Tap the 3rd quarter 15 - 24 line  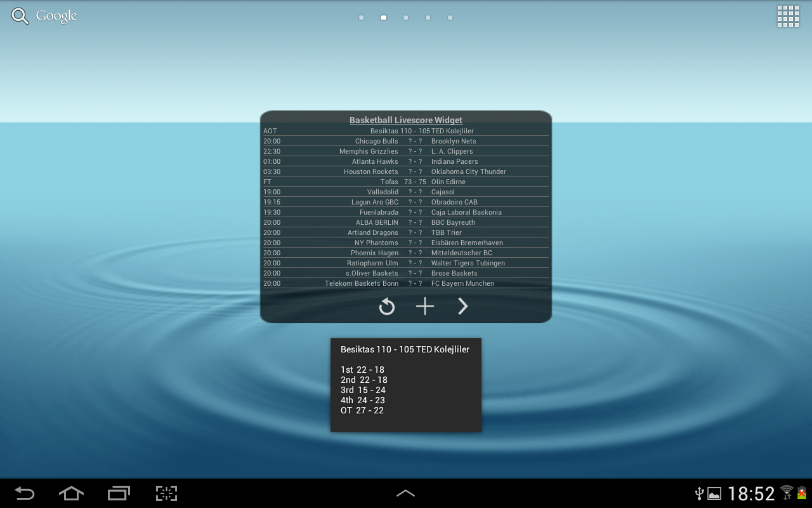363,390
